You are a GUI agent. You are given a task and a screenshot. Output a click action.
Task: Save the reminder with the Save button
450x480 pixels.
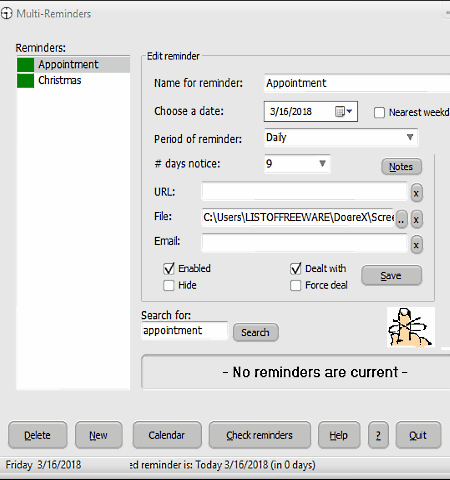[391, 275]
